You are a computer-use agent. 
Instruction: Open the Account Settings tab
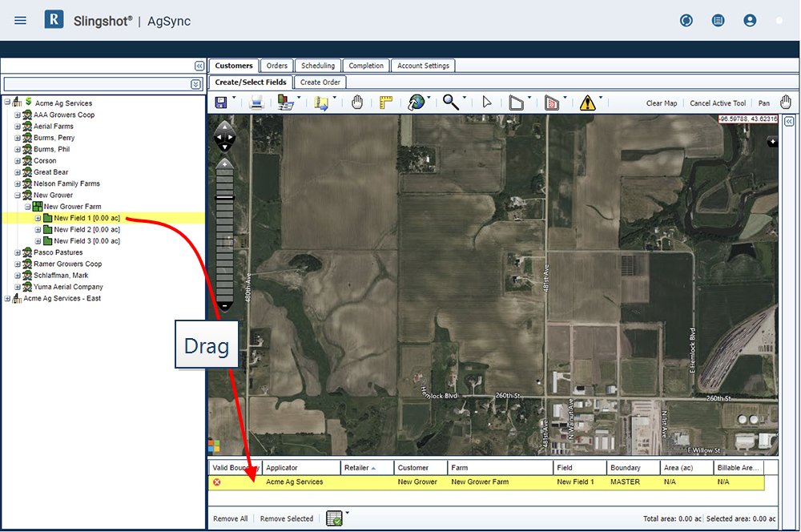[423, 66]
